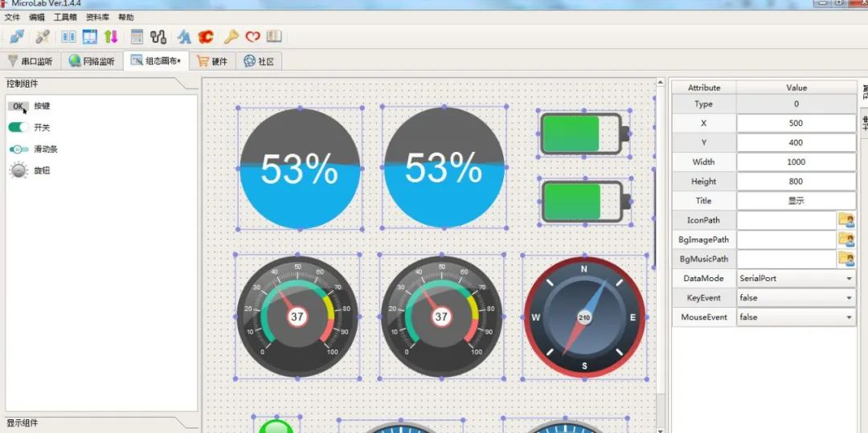The height and width of the screenshot is (433, 868).
Task: Open the calculator toolbar icon
Action: click(137, 37)
